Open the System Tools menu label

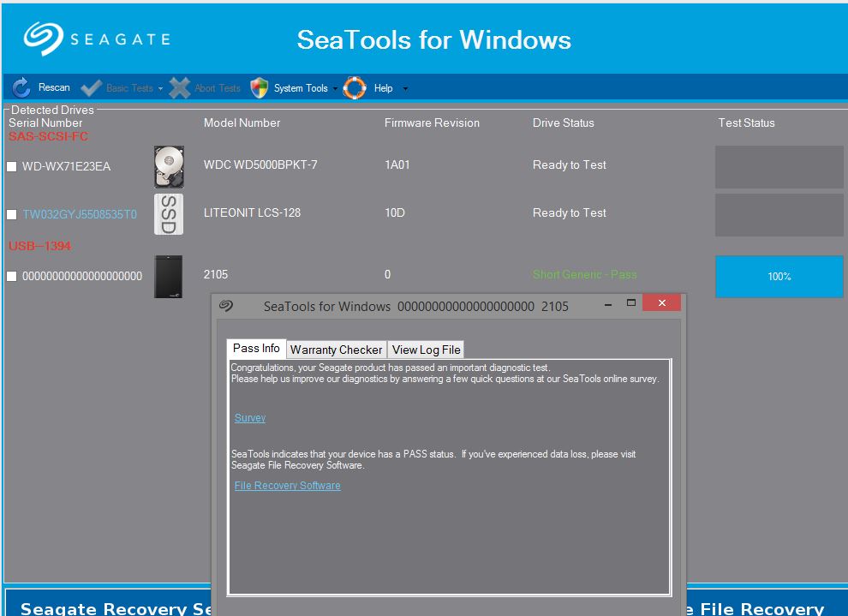(x=301, y=88)
